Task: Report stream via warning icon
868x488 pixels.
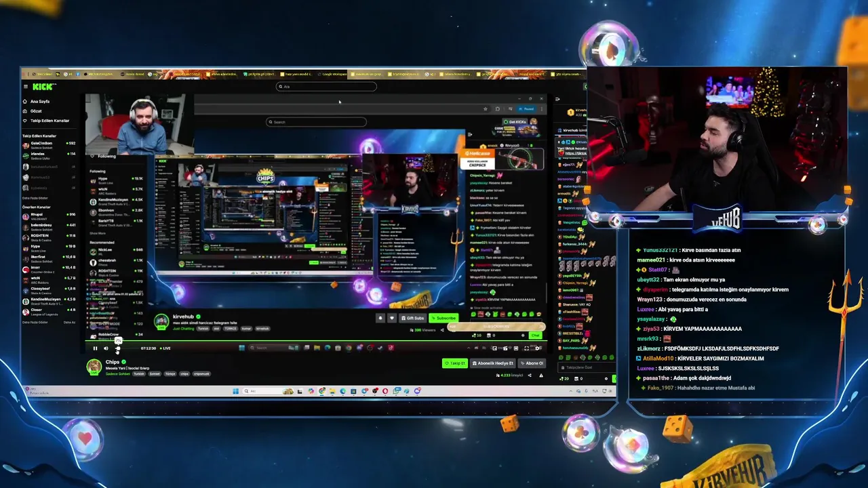Action: point(540,375)
